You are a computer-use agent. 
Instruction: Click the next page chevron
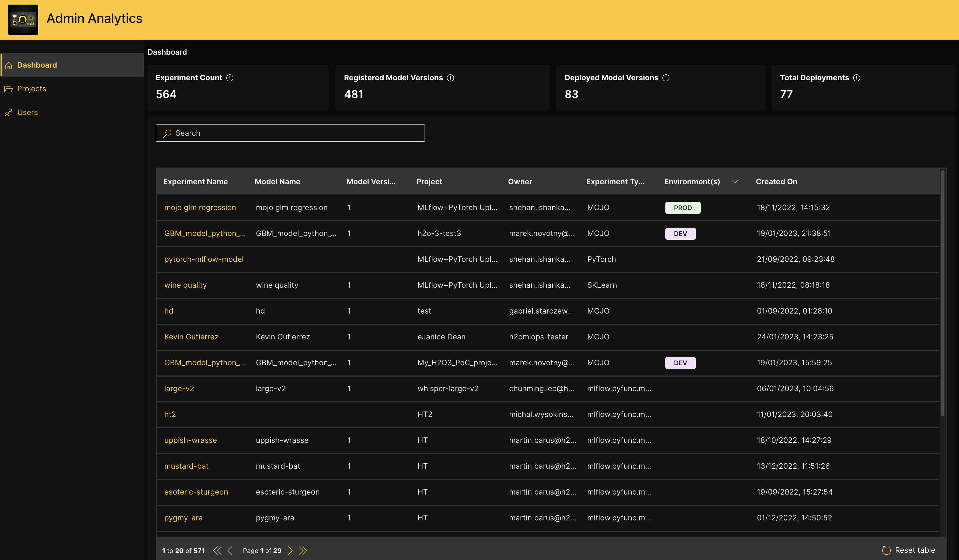[x=290, y=550]
